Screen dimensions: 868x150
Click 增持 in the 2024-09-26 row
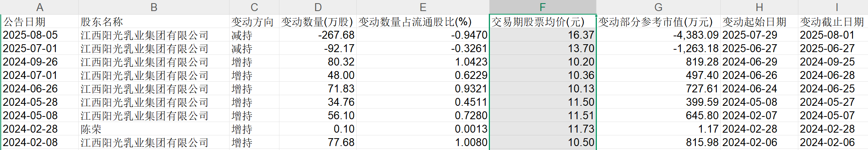(x=242, y=62)
